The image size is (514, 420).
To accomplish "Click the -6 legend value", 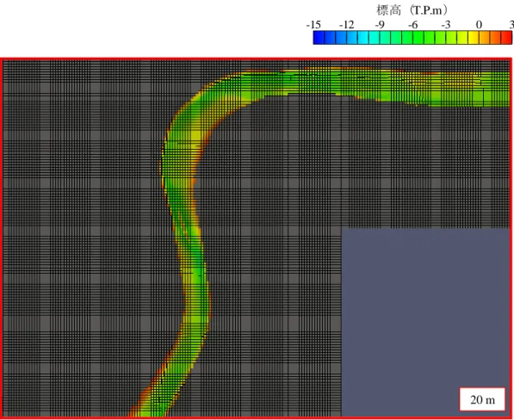I will pyautogui.click(x=413, y=25).
